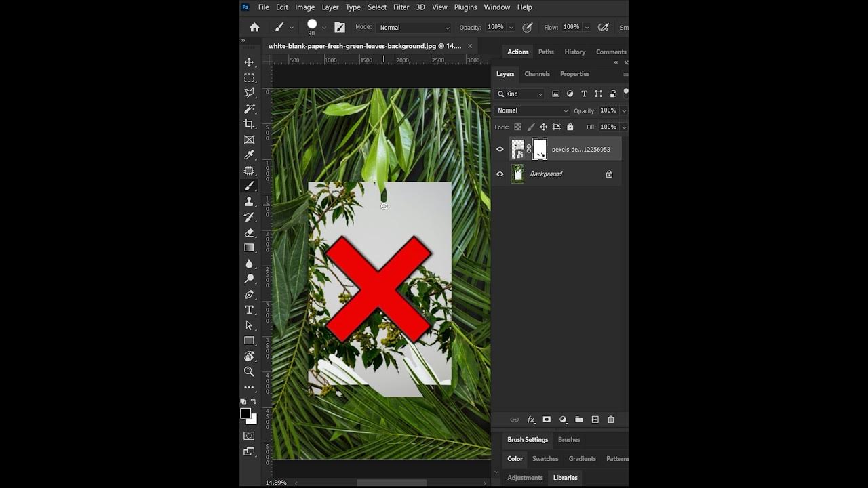Select the Horizontal Type tool
This screenshot has width=868, height=488.
tap(249, 310)
